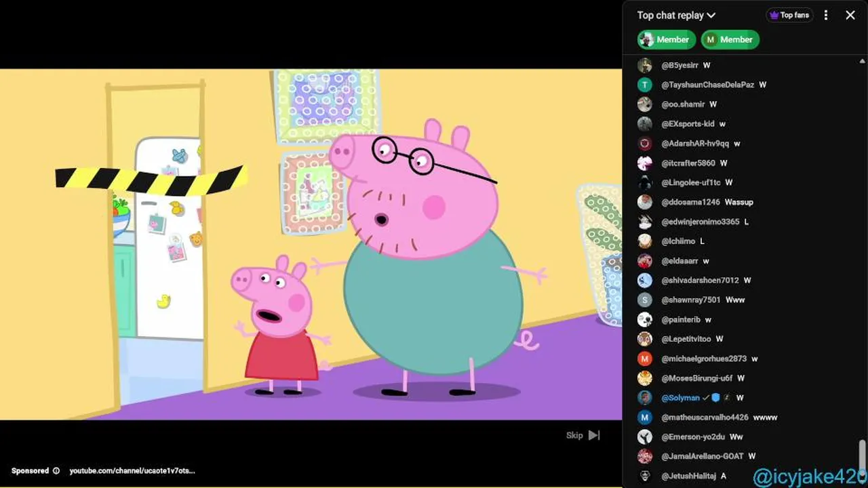Viewport: 868px width, 488px height.
Task: Open @TayshaunChaseDelaPaz avatar in chat
Action: [x=645, y=85]
